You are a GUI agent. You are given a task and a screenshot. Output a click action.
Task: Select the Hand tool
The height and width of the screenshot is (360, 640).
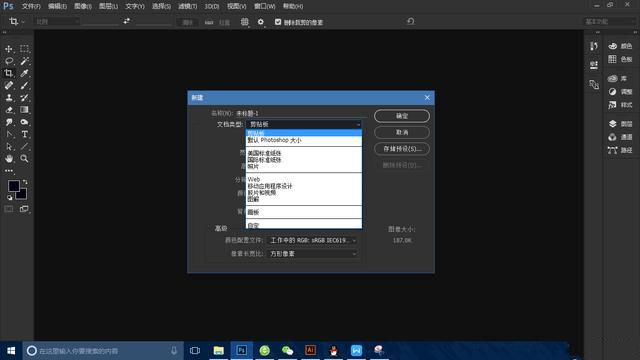9,159
